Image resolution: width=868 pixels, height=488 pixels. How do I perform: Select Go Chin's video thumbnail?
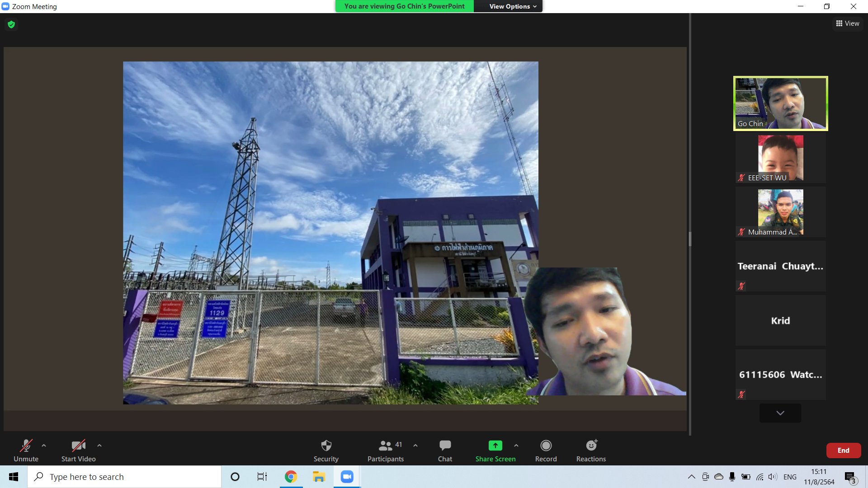pyautogui.click(x=780, y=103)
